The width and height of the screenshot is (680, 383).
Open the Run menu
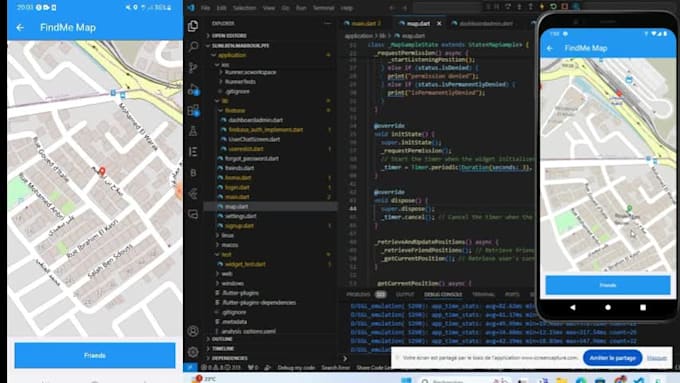click(x=301, y=8)
